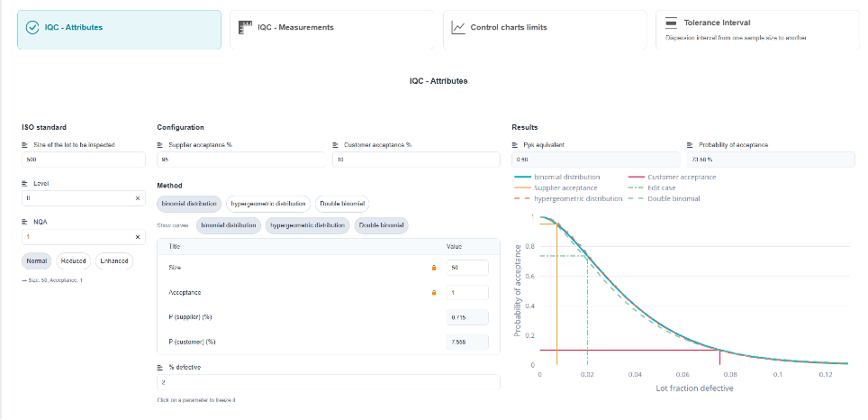Screen dimensions: 868x420
Task: Choose the Double binomial method button
Action: tap(342, 204)
